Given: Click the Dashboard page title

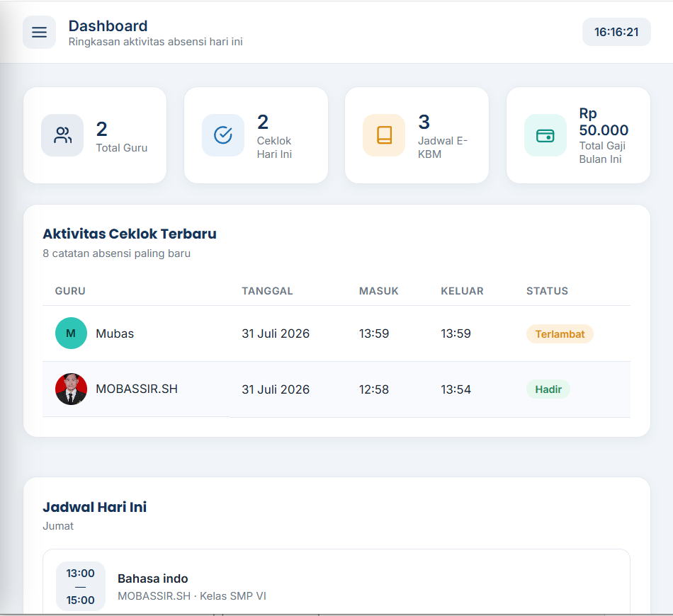Looking at the screenshot, I should (108, 26).
